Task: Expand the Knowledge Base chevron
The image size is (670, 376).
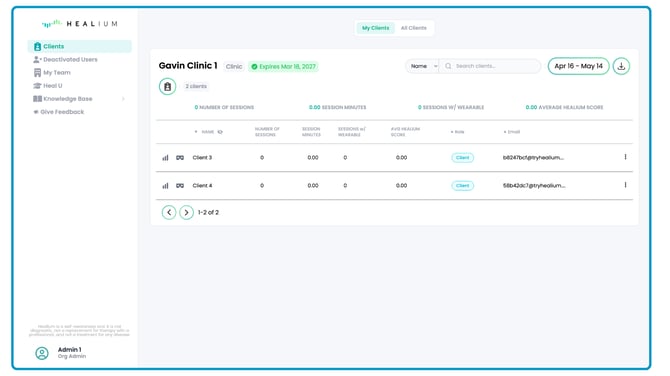Action: (123, 99)
